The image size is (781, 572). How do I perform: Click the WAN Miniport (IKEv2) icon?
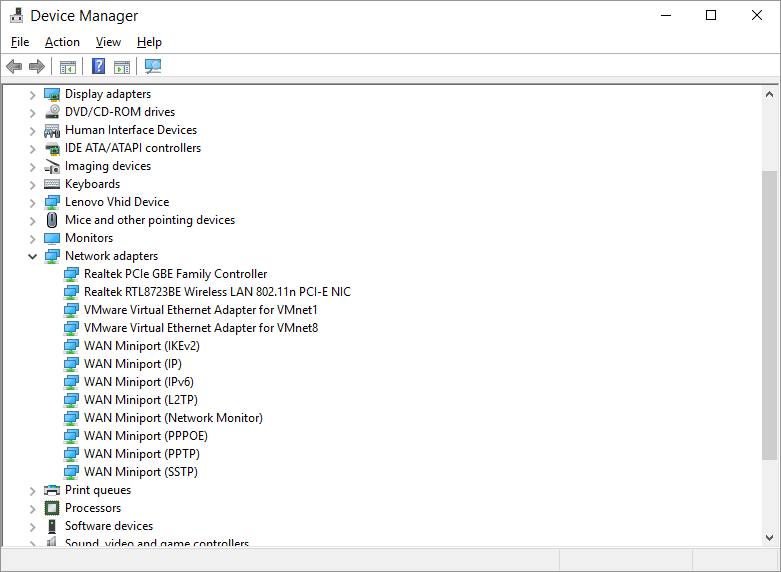(71, 346)
